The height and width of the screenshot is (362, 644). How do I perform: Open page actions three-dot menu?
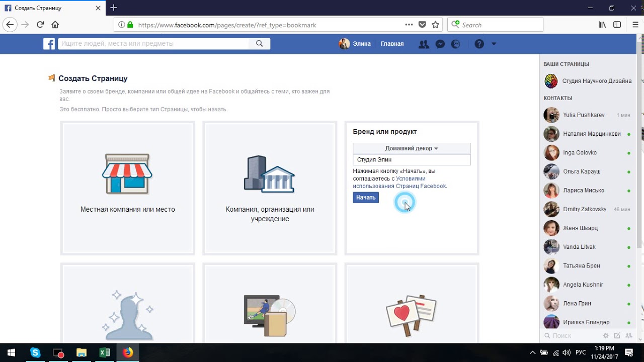click(410, 25)
